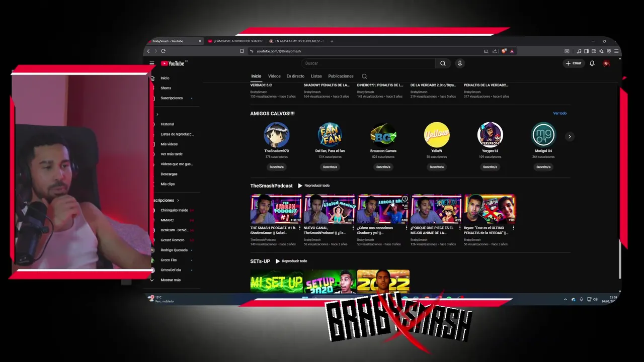Switch to the En directo channel tab
This screenshot has height=362, width=644.
pos(295,76)
